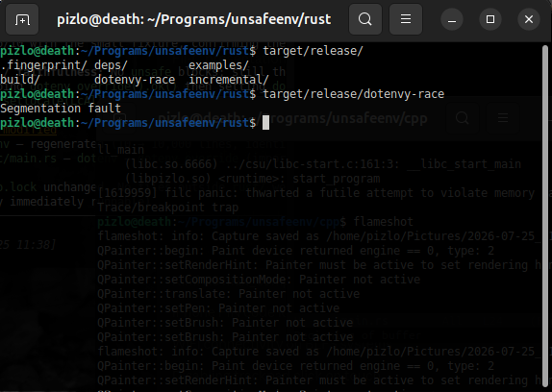Viewport: 552px width, 392px height.
Task: Click the terminal vertical scrollbar
Action: click(545, 216)
